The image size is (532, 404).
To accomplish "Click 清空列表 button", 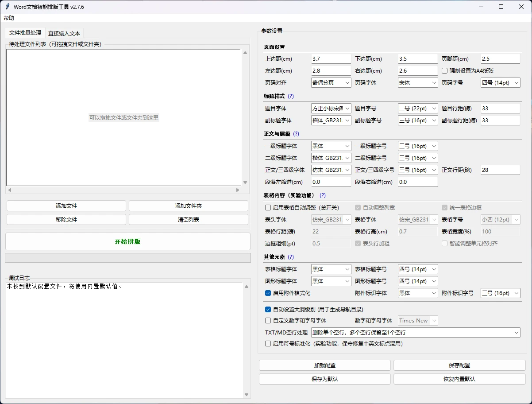I will [189, 220].
